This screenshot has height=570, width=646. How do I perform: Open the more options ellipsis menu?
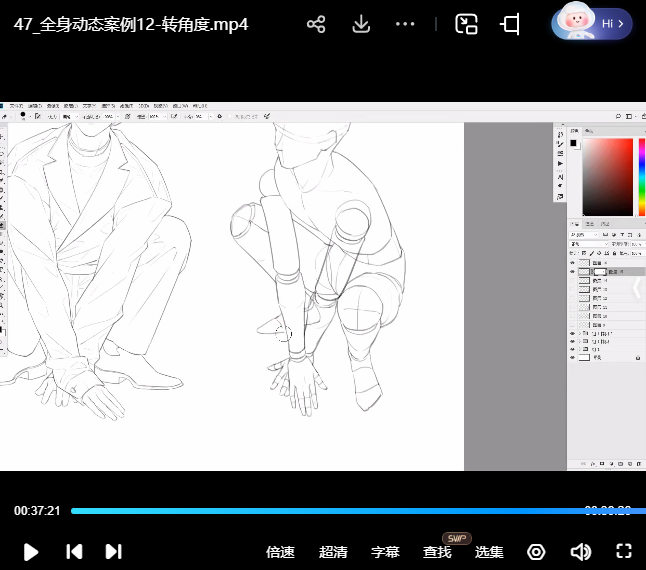click(405, 25)
